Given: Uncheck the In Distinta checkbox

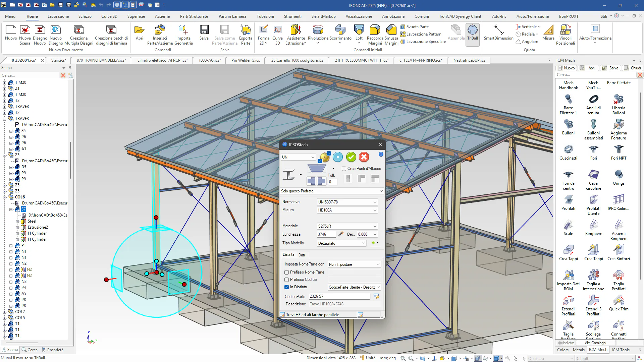Looking at the screenshot, I should click(x=287, y=287).
